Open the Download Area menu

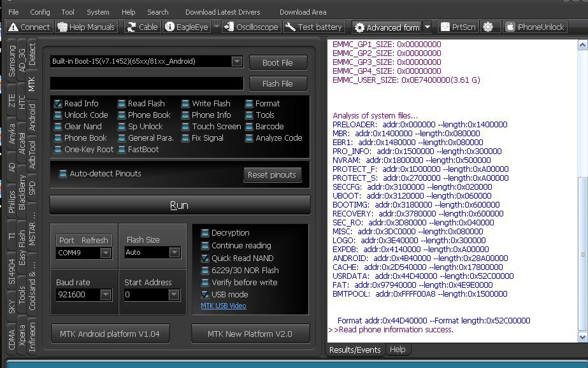[x=303, y=12]
